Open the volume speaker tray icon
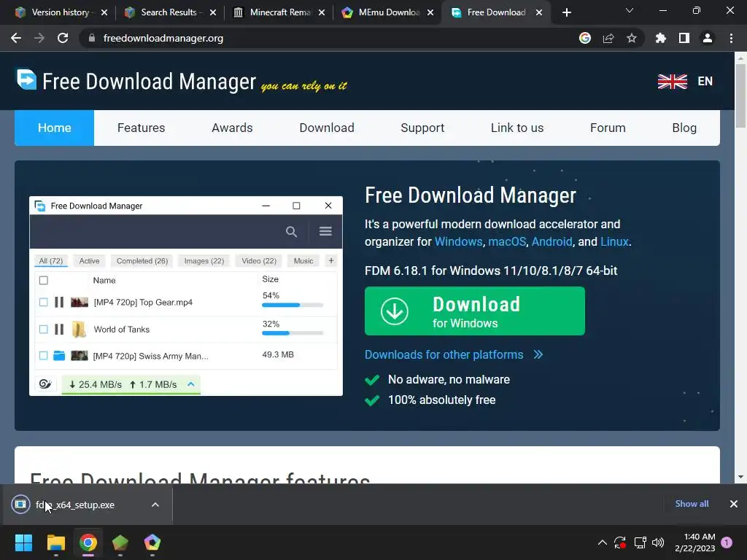 tap(657, 542)
